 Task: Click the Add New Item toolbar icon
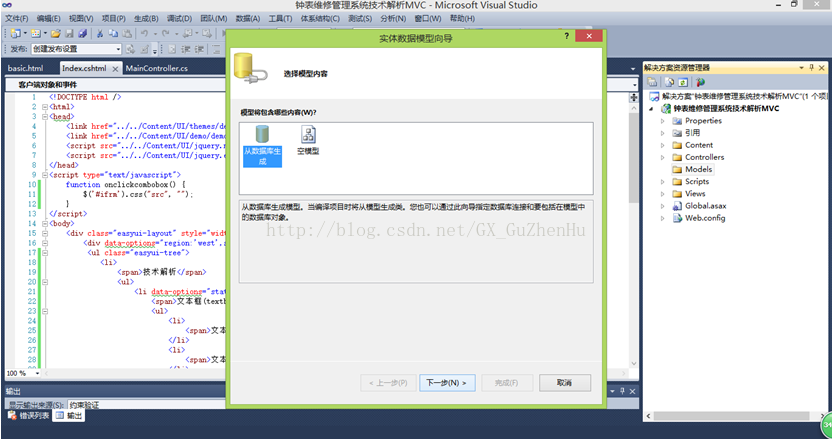pyautogui.click(x=36, y=33)
